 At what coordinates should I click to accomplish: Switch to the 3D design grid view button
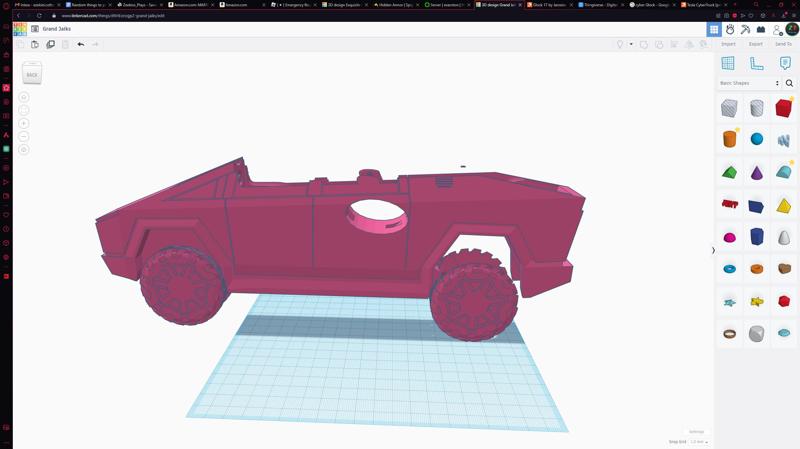tap(714, 30)
